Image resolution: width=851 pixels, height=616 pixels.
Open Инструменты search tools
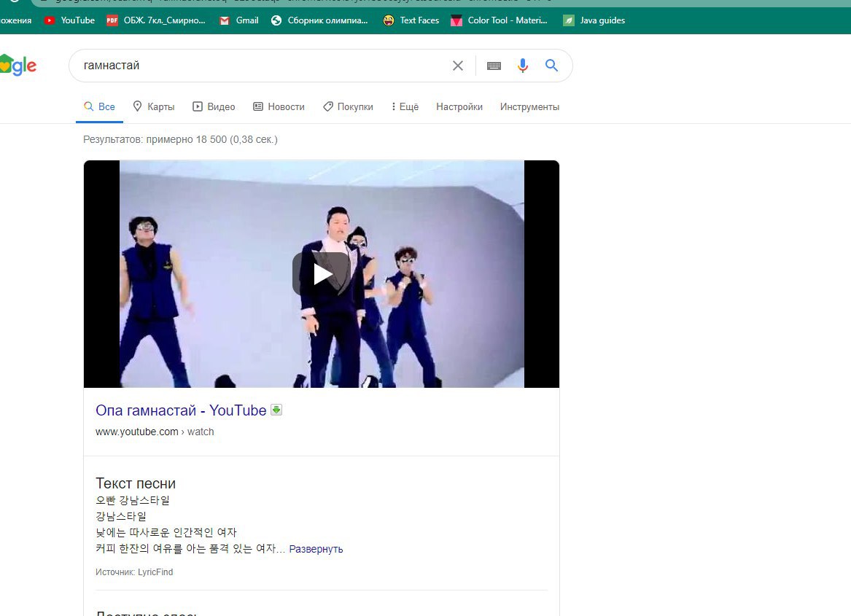(529, 107)
